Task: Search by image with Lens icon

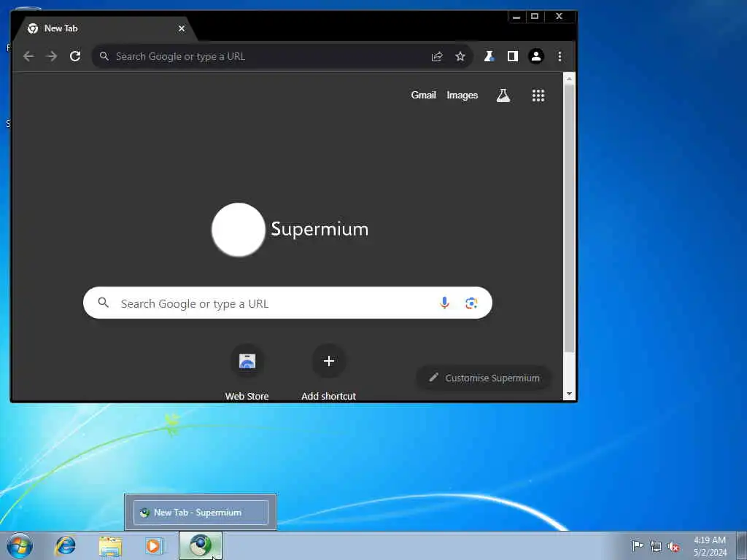Action: [471, 303]
